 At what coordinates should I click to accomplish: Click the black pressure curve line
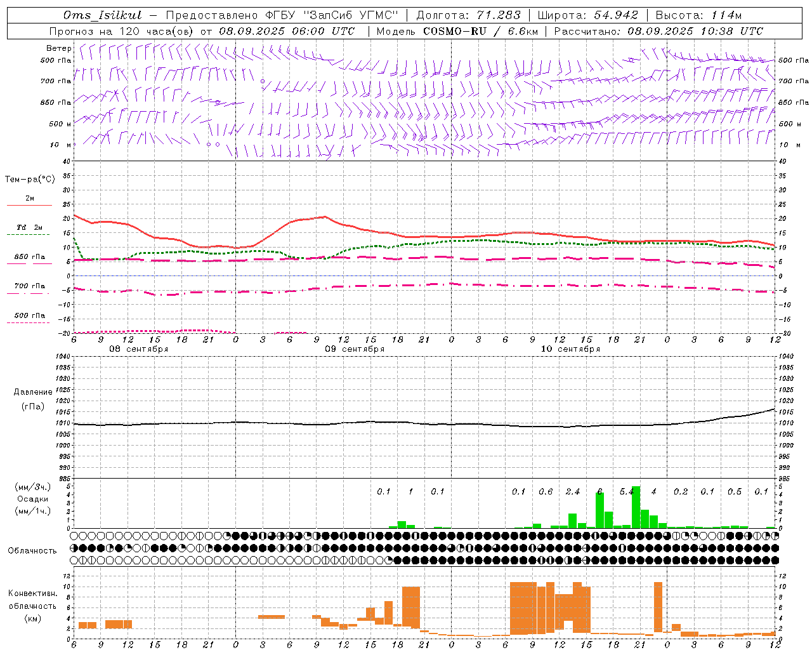(425, 423)
